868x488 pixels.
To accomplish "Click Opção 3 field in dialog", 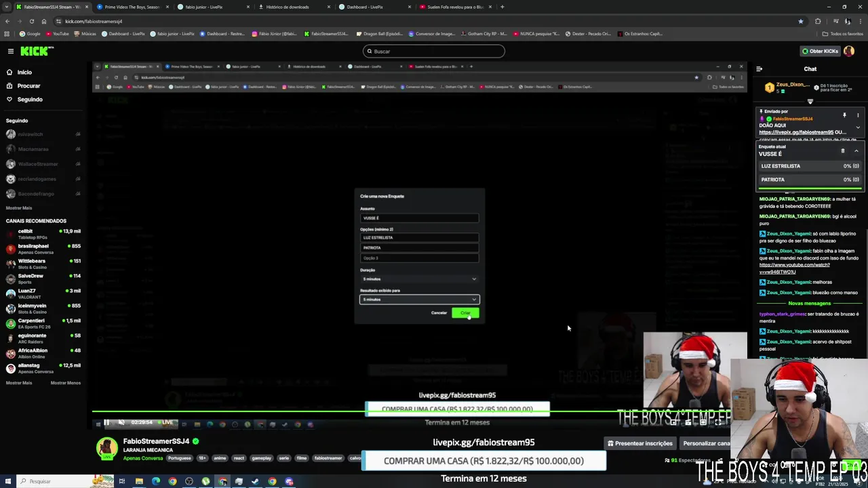I will (x=419, y=258).
